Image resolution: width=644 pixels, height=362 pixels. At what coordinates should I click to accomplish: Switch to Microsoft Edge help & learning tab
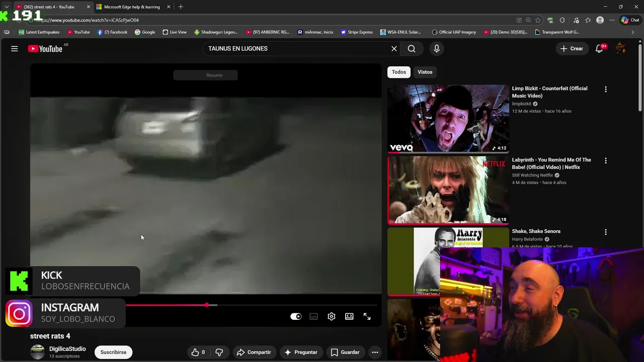coord(132,7)
